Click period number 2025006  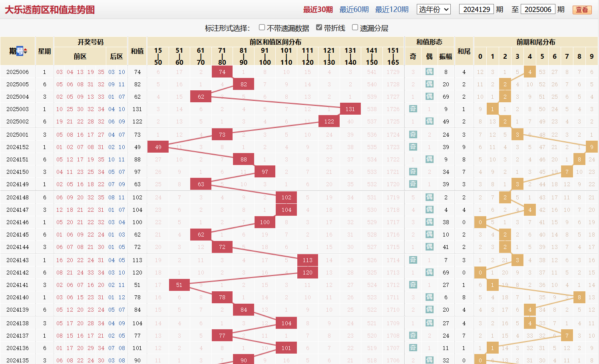tap(18, 72)
